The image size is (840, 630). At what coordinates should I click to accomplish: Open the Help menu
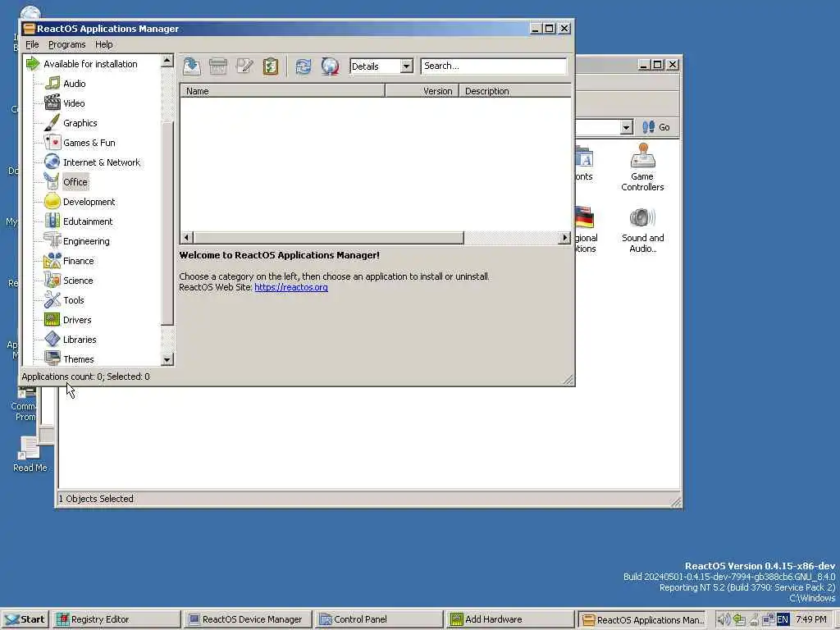click(104, 44)
